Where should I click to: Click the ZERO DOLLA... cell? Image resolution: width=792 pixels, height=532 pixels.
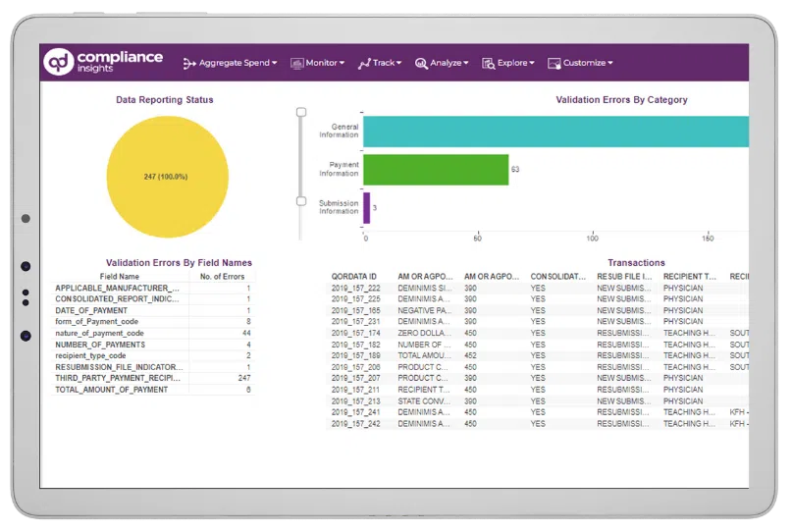[424, 334]
